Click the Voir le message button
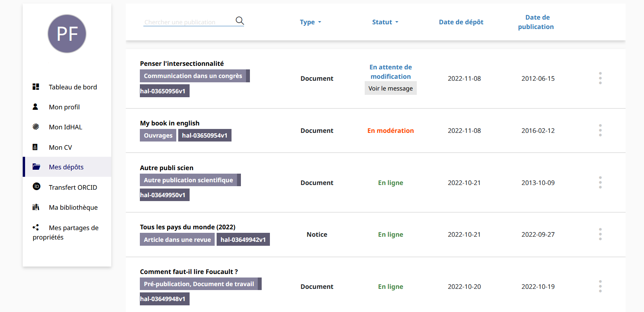 391,88
